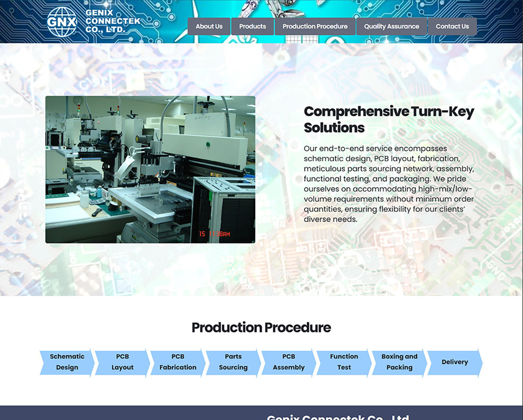Select the Function Test step arrow
Screen dimensions: 523x420
pyautogui.click(x=344, y=362)
